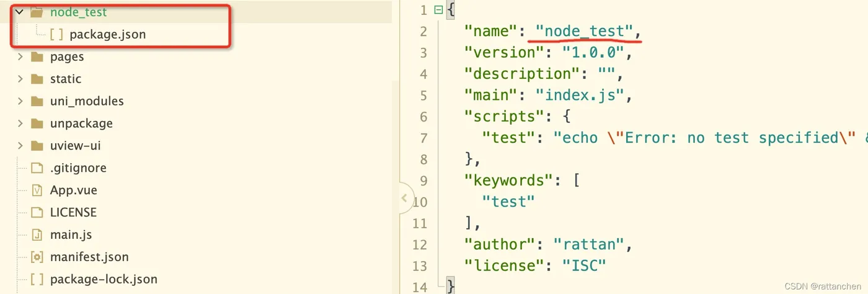Click the node_test folder icon
Image resolution: width=868 pixels, height=294 pixels.
point(37,12)
